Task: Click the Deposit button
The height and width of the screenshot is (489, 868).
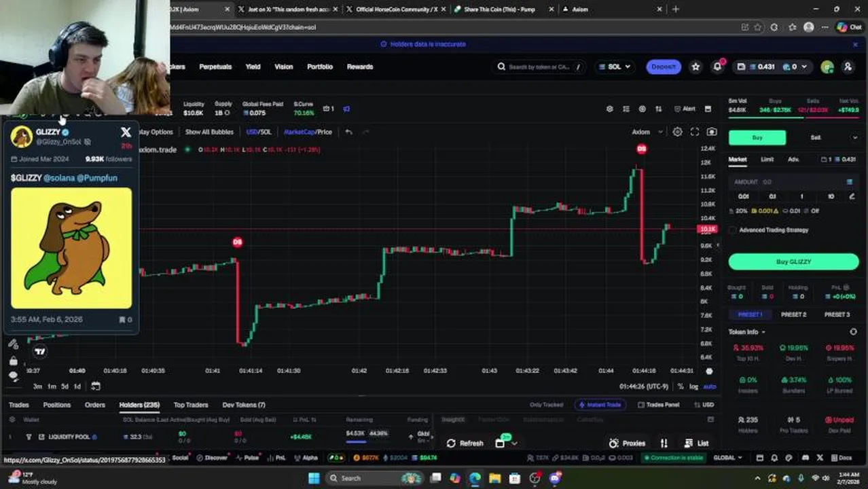Action: pos(663,67)
